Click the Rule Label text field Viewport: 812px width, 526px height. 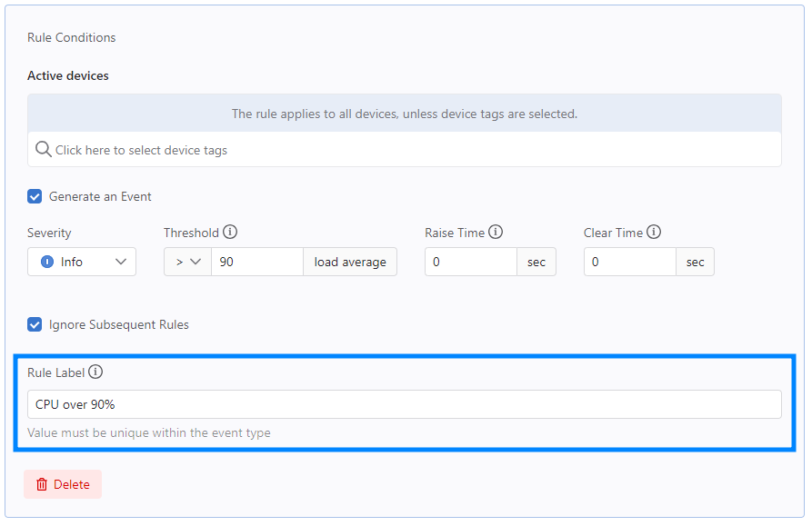pos(405,404)
